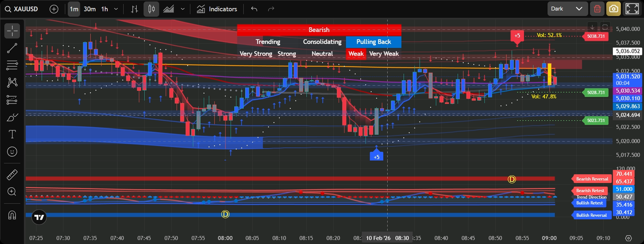
Task: Switch to the 1h timeframe
Action: tap(104, 9)
